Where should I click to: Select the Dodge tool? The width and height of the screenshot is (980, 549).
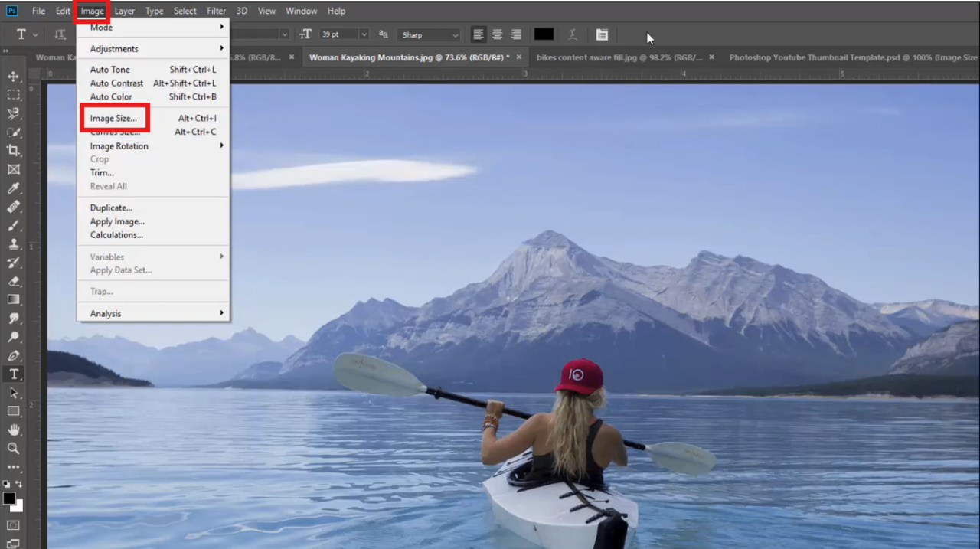click(x=13, y=337)
